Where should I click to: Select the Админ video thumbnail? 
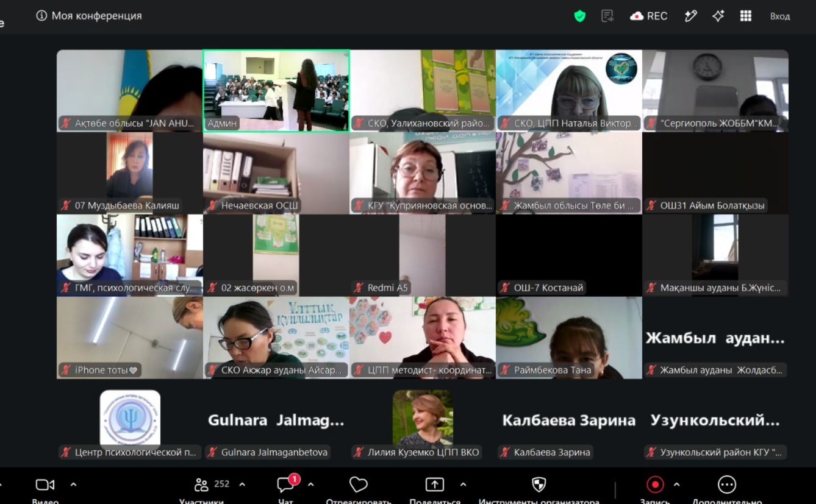click(276, 91)
